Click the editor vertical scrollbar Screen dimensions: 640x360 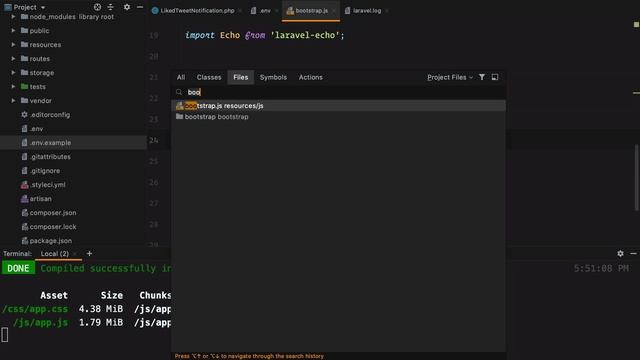point(636,177)
